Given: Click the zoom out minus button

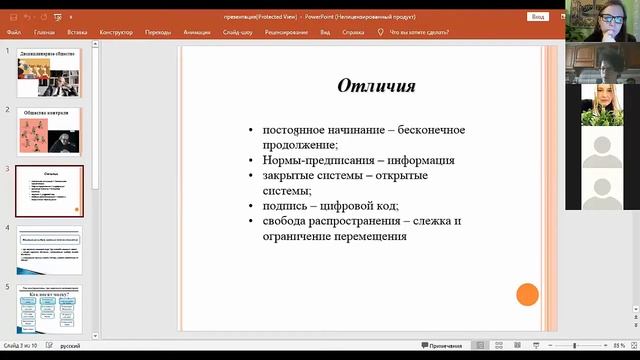Looking at the screenshot, I should (x=550, y=346).
